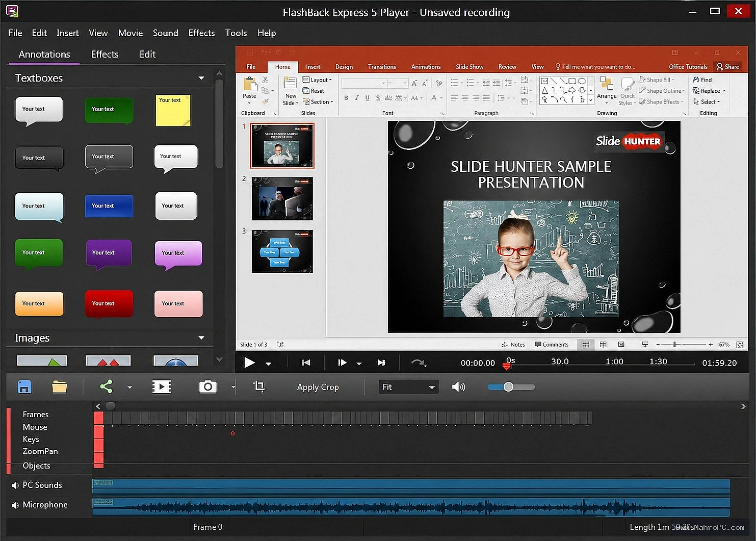Image resolution: width=756 pixels, height=541 pixels.
Task: Open file using the folder icon
Action: pyautogui.click(x=59, y=387)
